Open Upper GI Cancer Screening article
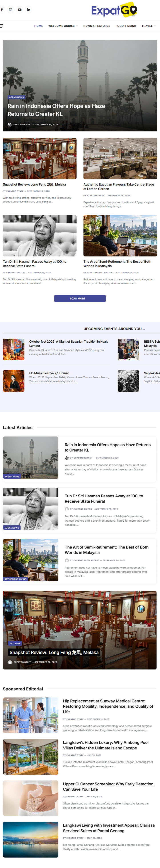The height and width of the screenshot is (868, 160). click(x=108, y=787)
